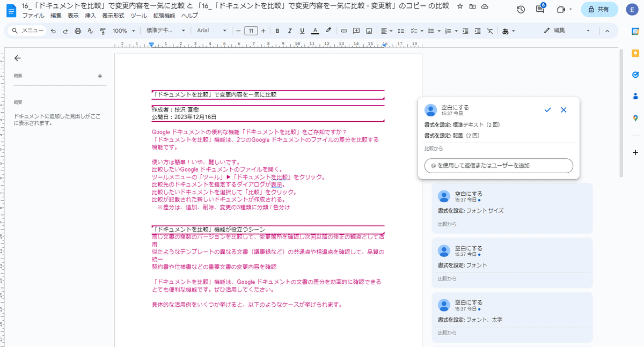Select the line spacing icon
The image size is (644, 347).
pyautogui.click(x=400, y=31)
